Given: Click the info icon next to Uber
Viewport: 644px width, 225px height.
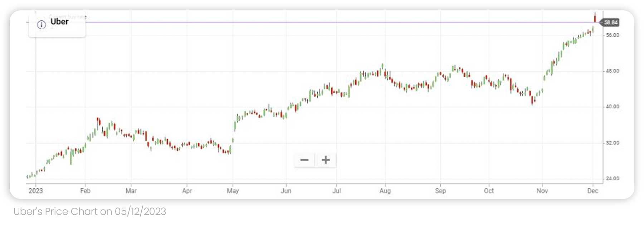Looking at the screenshot, I should [42, 25].
